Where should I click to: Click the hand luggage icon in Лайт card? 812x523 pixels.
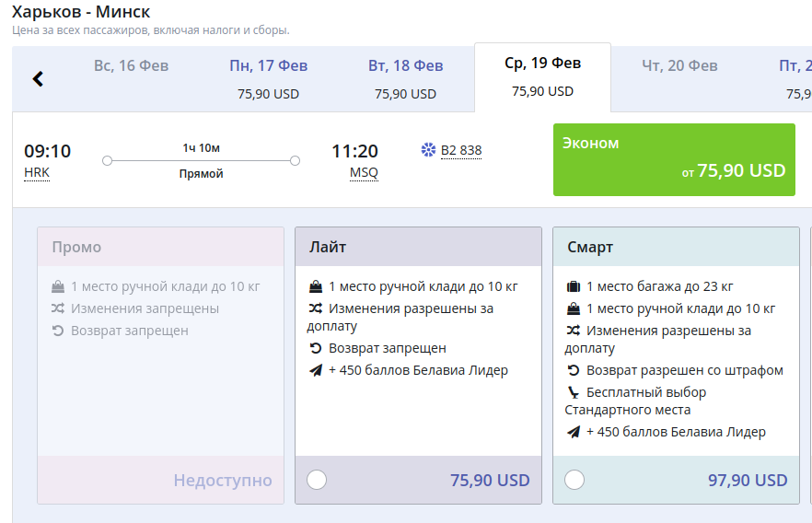pyautogui.click(x=316, y=286)
